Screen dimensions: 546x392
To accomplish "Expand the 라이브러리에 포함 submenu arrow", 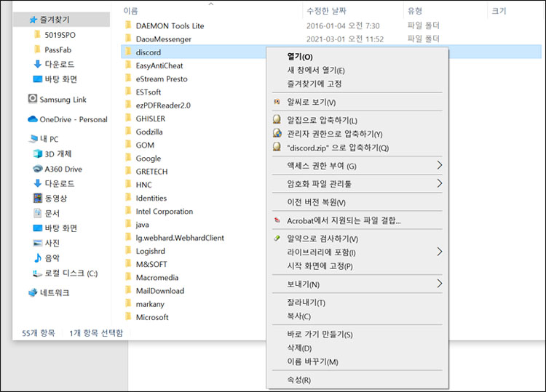I will [440, 252].
